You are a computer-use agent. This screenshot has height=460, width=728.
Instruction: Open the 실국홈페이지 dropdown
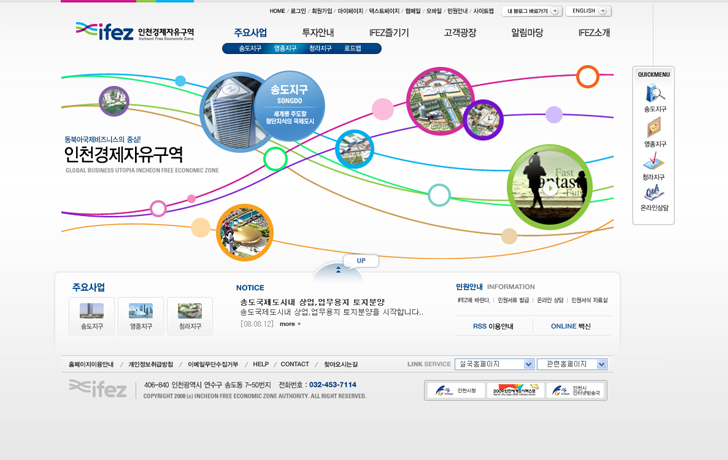494,364
